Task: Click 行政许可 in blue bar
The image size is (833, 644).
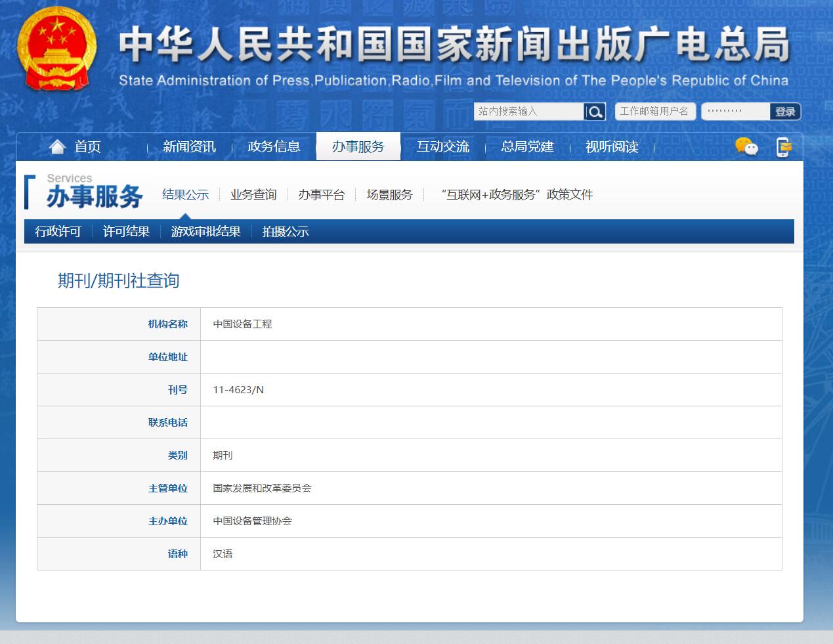Action: [x=58, y=232]
